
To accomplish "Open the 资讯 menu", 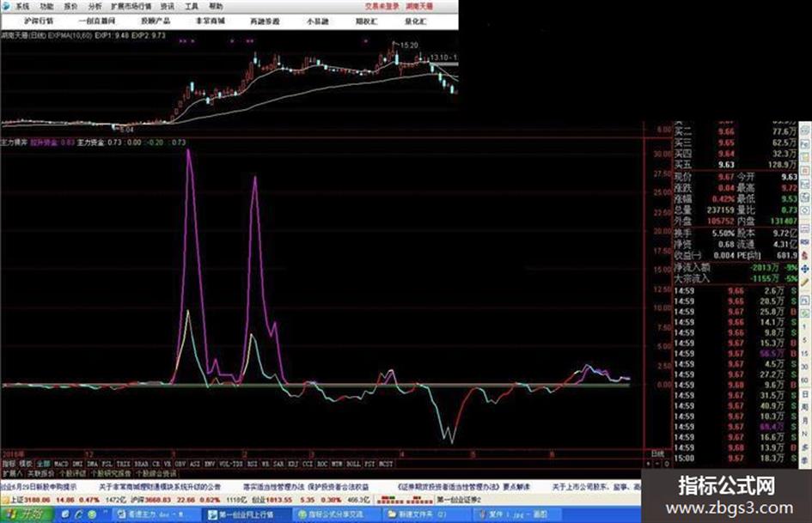I will pos(168,6).
